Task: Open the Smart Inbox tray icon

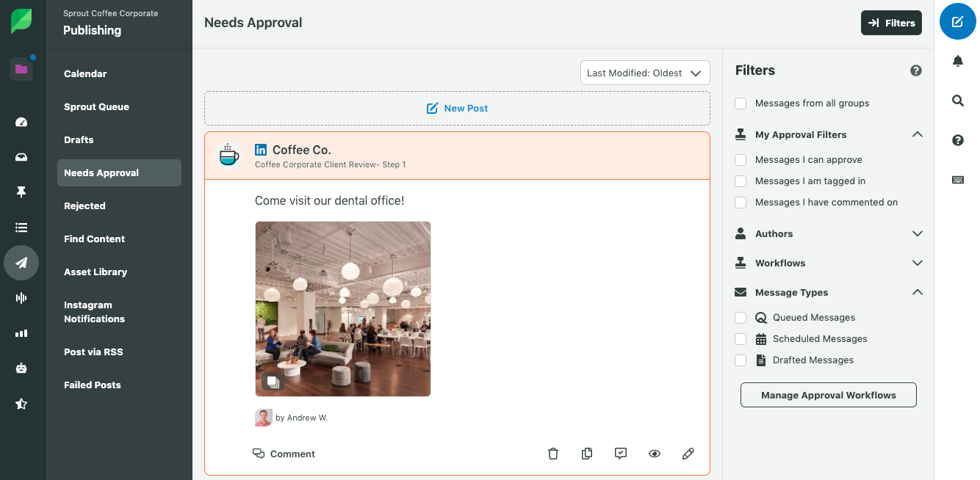Action: point(21,157)
